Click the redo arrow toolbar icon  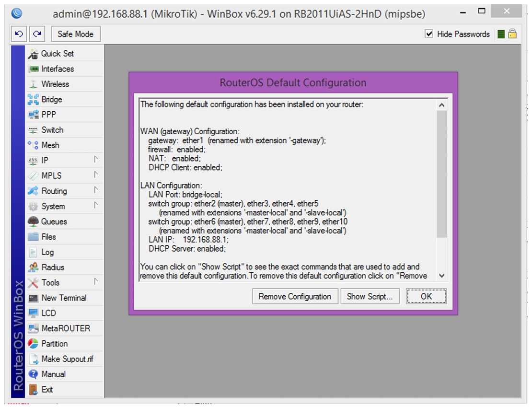tap(37, 34)
